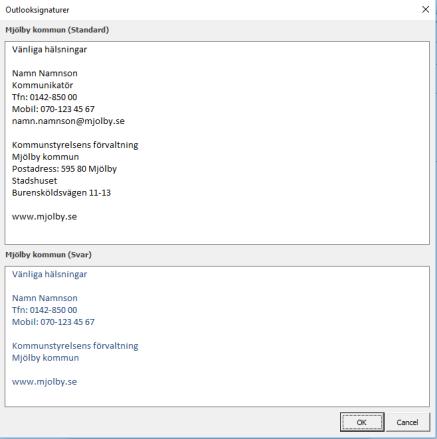Screen dimensions: 437x439
Task: Click 'Mobil: 070-123 45 67' in Svar signature
Action: [53, 322]
